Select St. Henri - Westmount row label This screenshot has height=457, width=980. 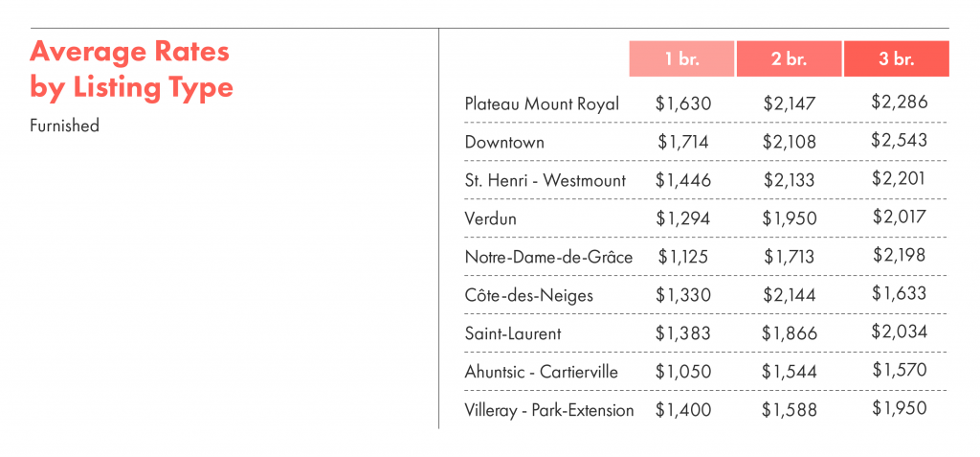545,181
